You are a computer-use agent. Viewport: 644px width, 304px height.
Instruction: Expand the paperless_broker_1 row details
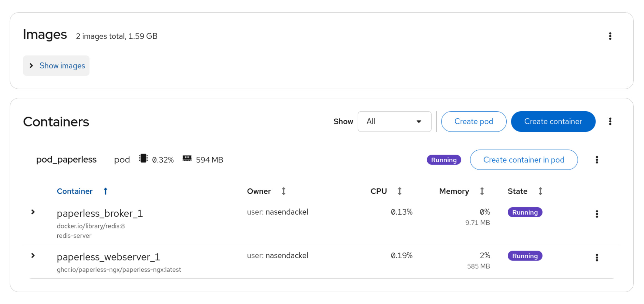coord(33,212)
